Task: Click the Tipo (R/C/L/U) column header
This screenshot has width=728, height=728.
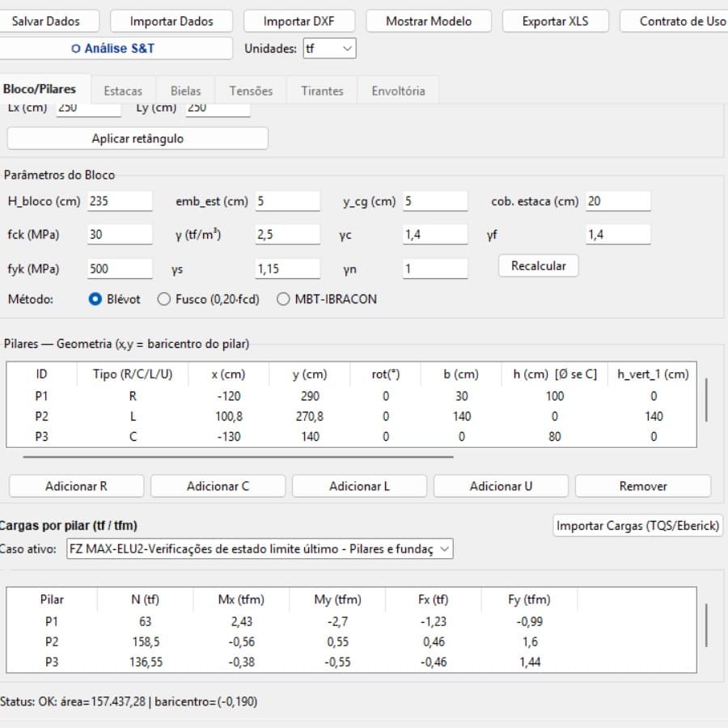Action: tap(133, 375)
